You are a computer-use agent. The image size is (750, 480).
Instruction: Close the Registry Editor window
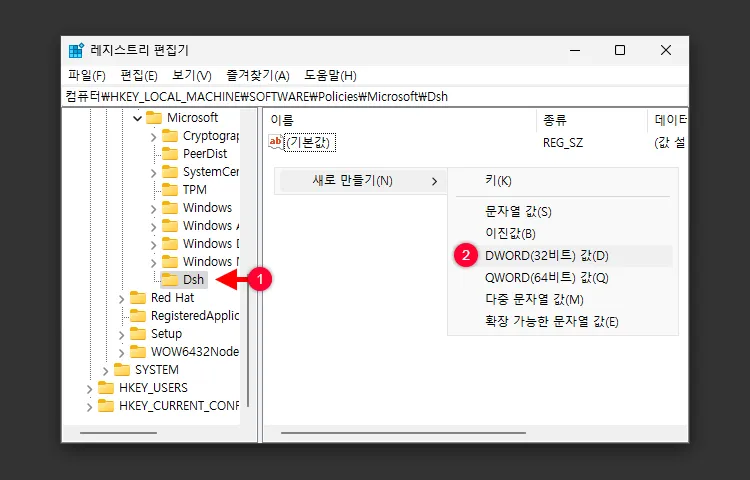[x=665, y=50]
